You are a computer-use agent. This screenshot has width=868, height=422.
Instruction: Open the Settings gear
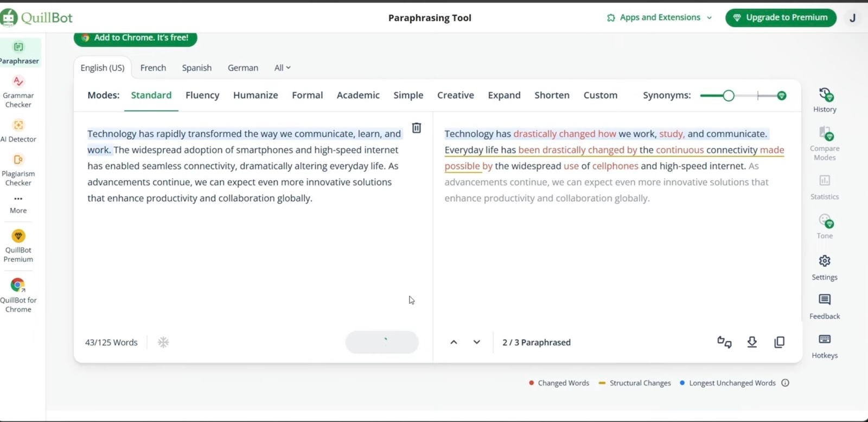pos(825,268)
